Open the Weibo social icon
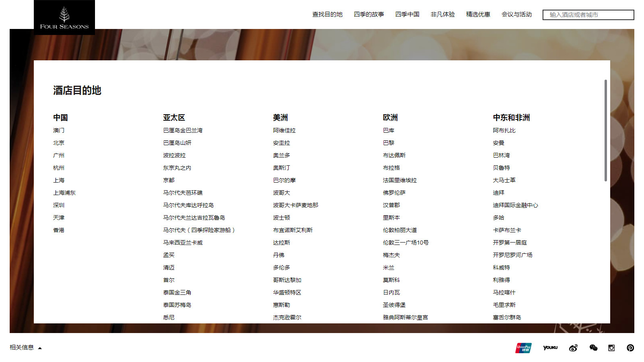The height and width of the screenshot is (362, 644). [573, 348]
